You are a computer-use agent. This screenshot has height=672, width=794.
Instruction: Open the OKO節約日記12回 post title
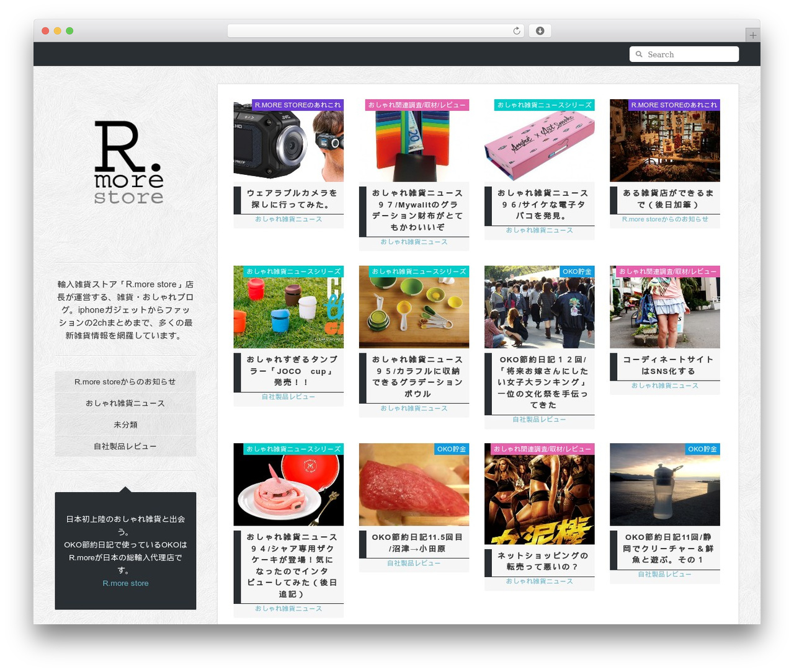[543, 382]
